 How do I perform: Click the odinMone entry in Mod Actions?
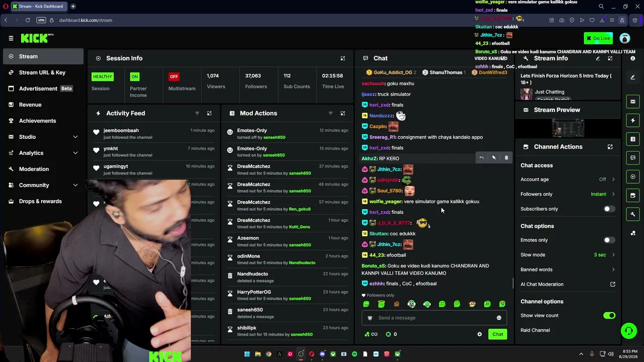[x=288, y=259]
